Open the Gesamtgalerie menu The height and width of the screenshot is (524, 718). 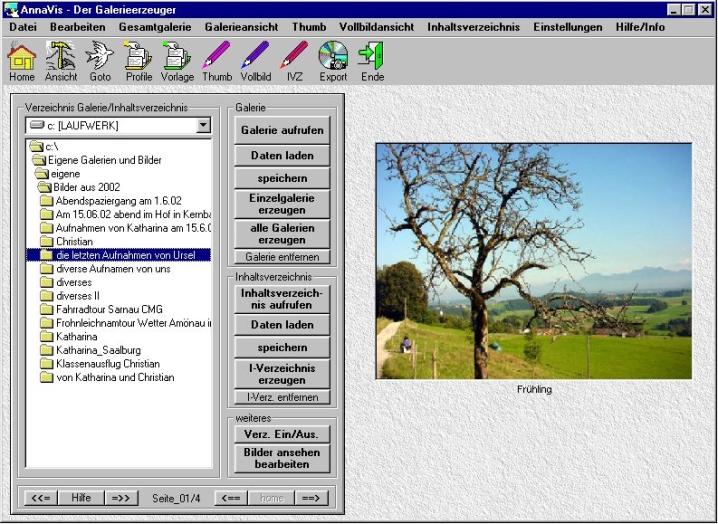pos(152,27)
